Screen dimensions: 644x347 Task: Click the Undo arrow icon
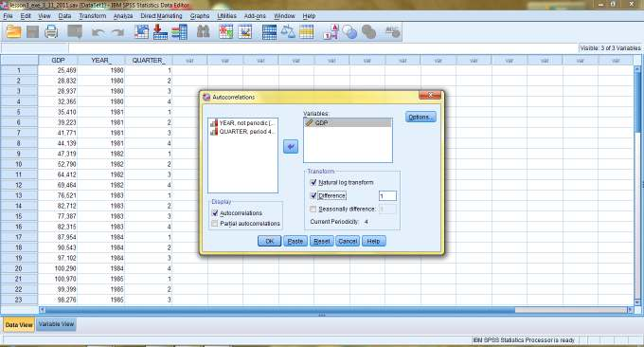click(x=98, y=32)
